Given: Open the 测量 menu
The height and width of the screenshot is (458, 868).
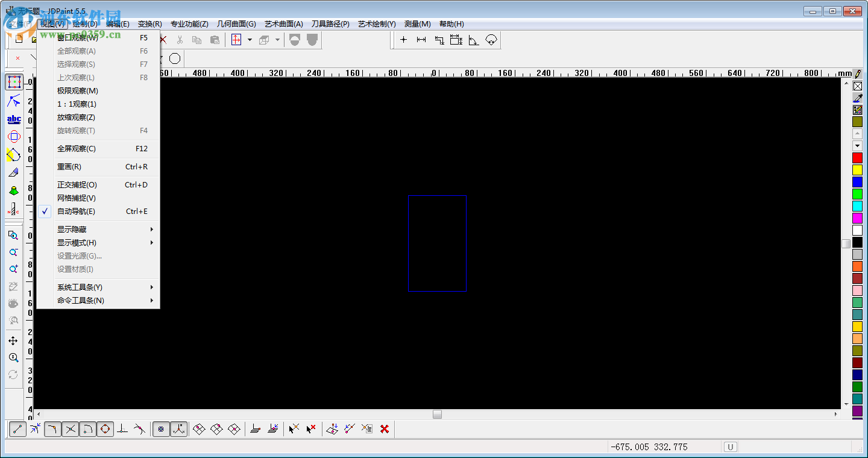Looking at the screenshot, I should (x=417, y=24).
